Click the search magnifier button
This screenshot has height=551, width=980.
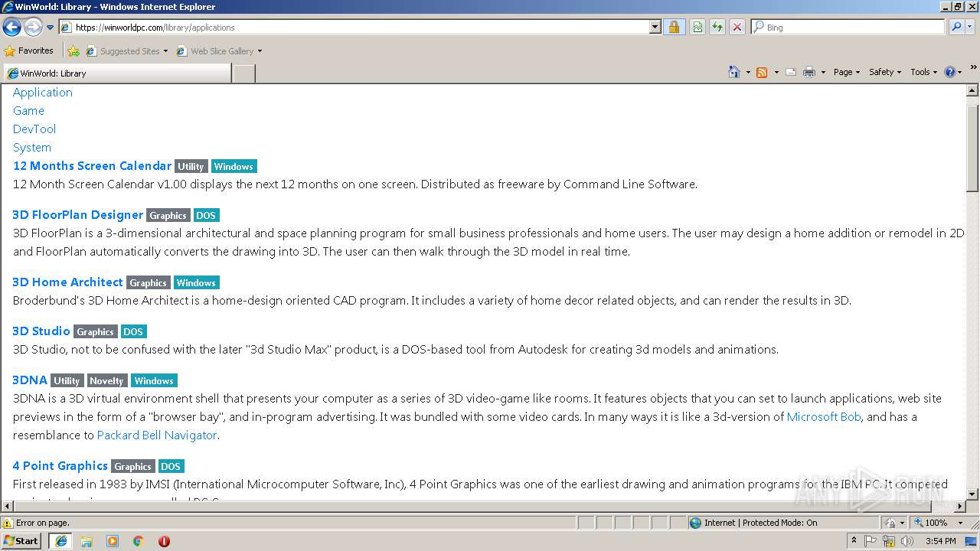955,28
